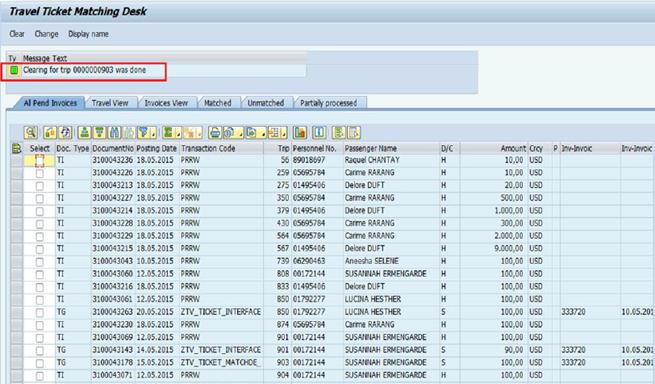Check the Select box for document 3100043263
Viewport: 655px width, 384px height.
[x=40, y=313]
